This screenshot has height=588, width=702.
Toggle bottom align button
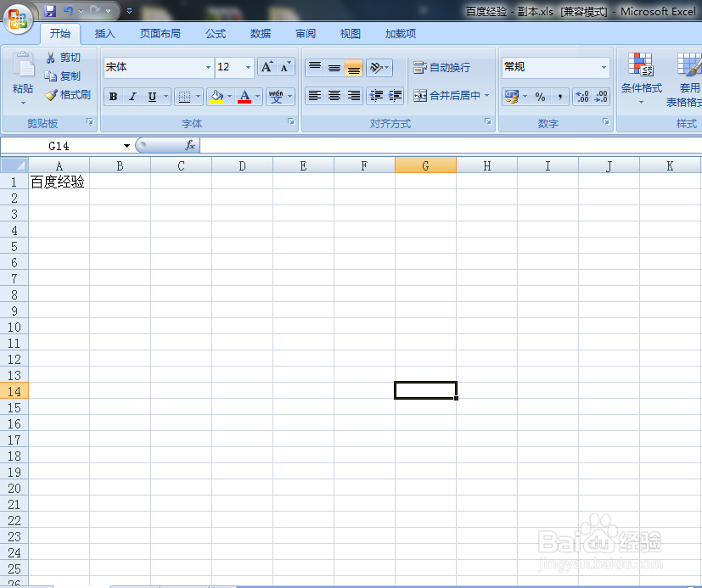pyautogui.click(x=353, y=68)
